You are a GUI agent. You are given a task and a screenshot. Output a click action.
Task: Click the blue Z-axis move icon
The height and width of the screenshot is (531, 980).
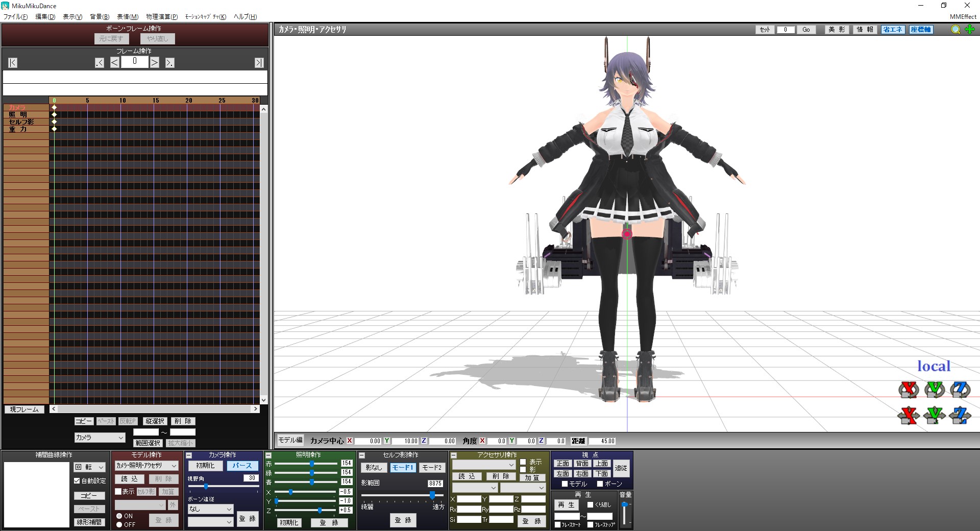coord(960,415)
